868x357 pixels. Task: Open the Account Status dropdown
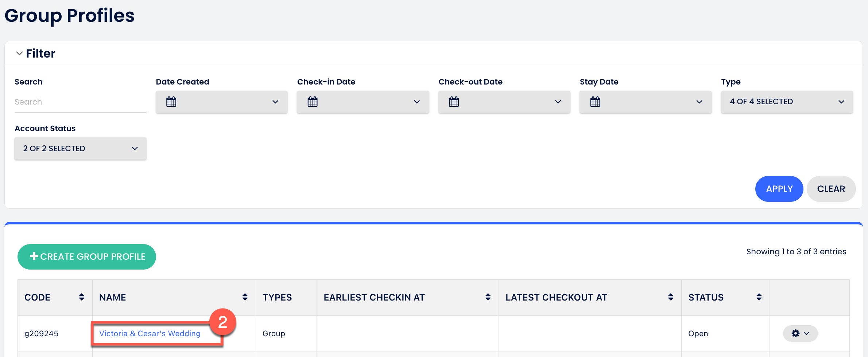80,149
